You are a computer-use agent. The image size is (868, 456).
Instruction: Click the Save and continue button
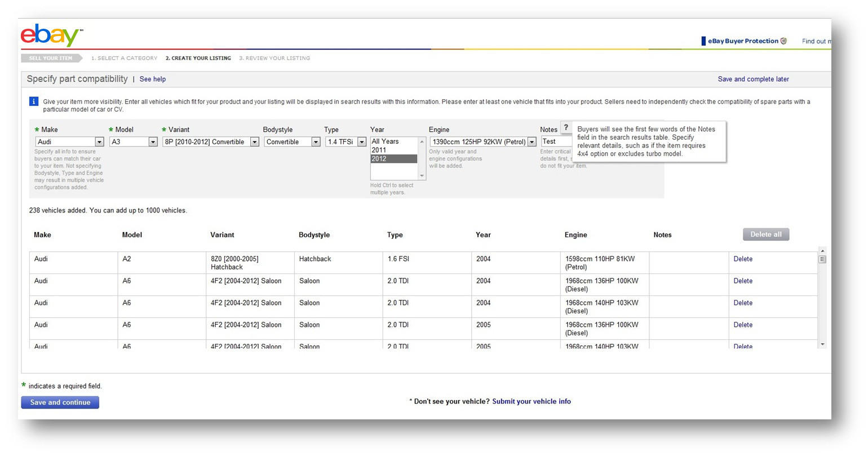click(x=60, y=402)
